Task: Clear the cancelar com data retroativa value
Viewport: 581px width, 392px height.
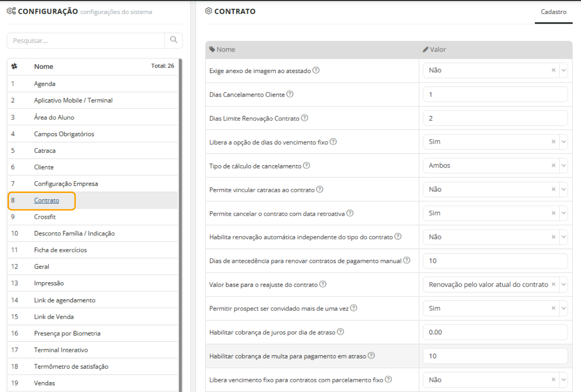Action: pos(553,213)
